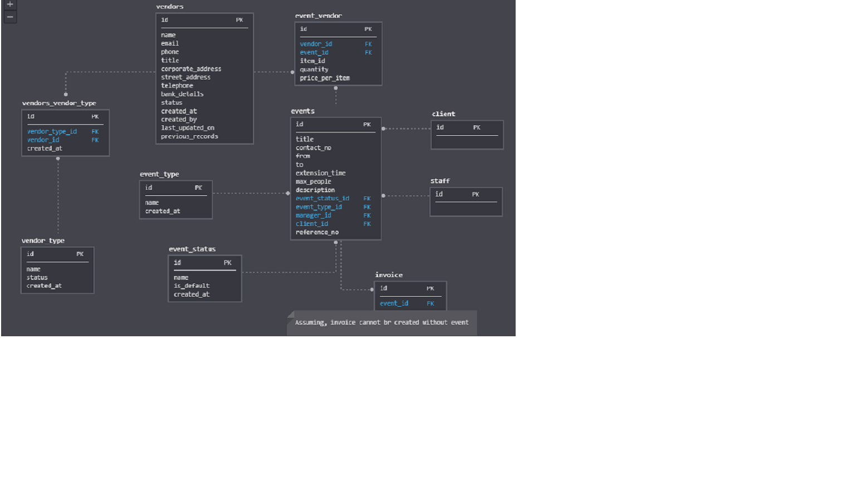868x487 pixels.
Task: Click the status field in vendor_type table
Action: (x=37, y=278)
